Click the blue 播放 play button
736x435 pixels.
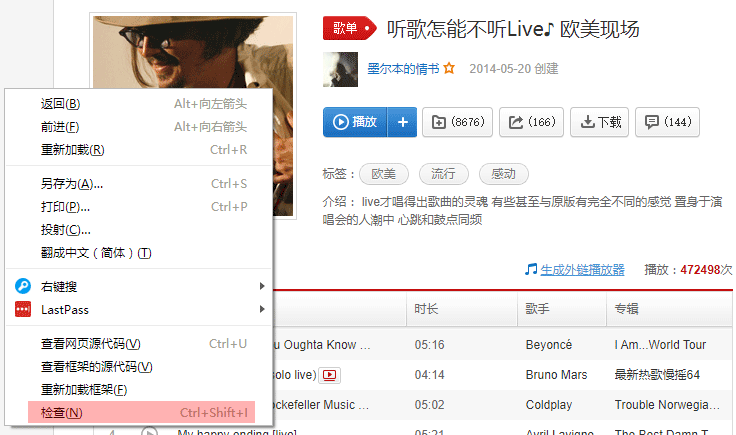click(355, 122)
